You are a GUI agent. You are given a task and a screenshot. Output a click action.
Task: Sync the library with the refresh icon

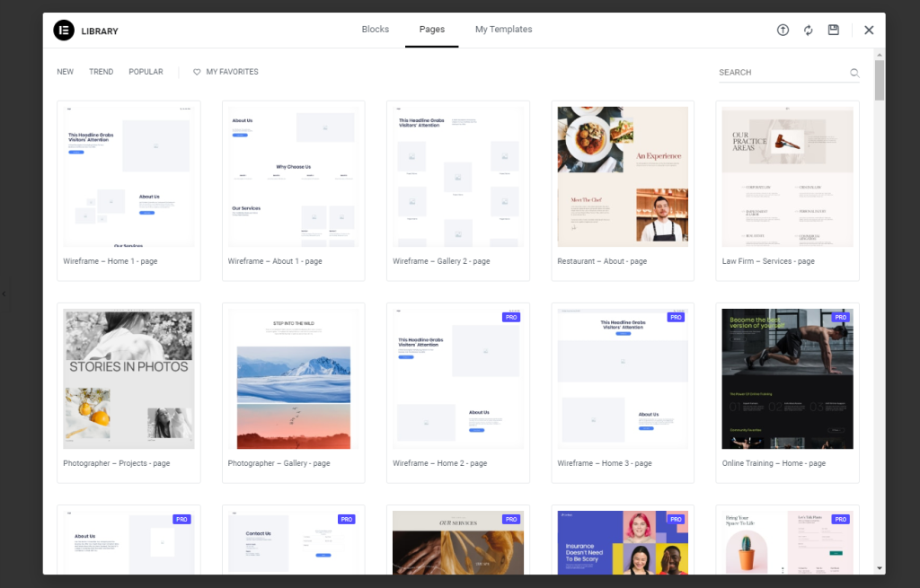[x=808, y=30]
